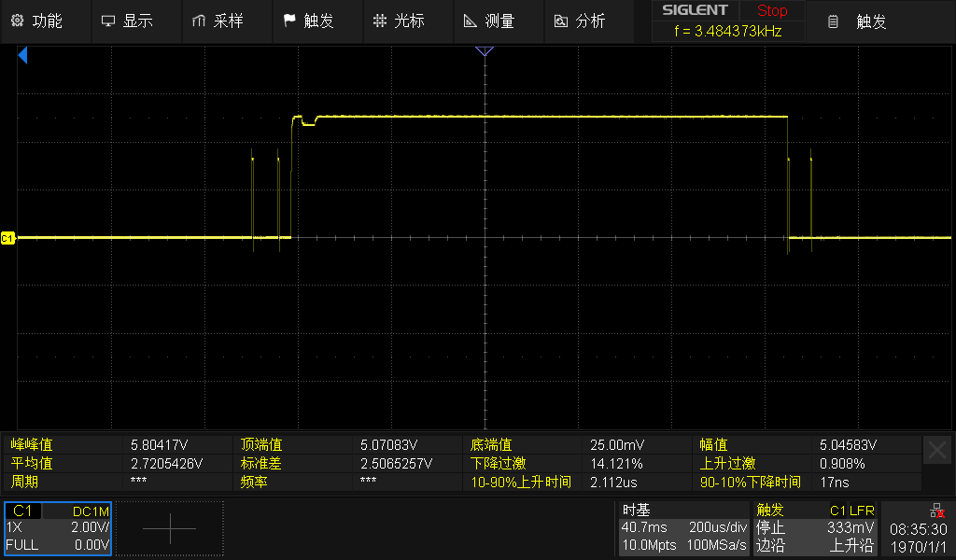The image size is (956, 560).
Task: Open the 显示 display menu
Action: click(127, 21)
